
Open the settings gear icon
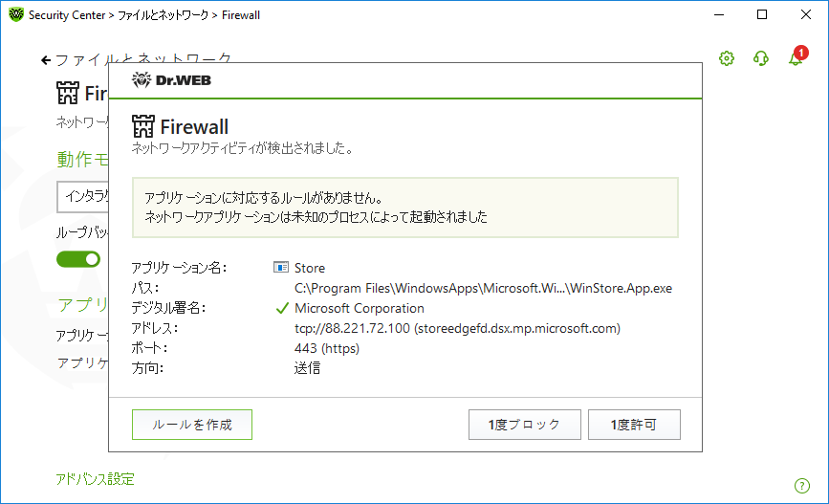coord(727,58)
